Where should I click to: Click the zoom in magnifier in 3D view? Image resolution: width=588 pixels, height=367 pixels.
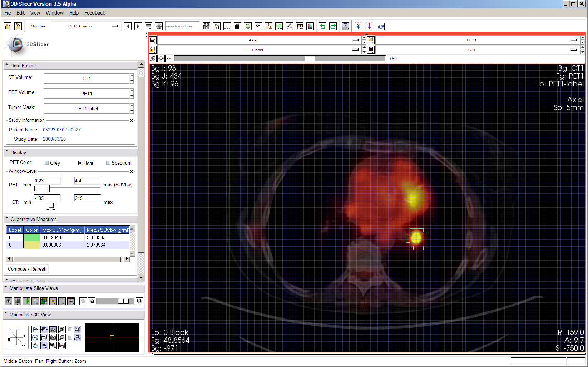(x=62, y=329)
